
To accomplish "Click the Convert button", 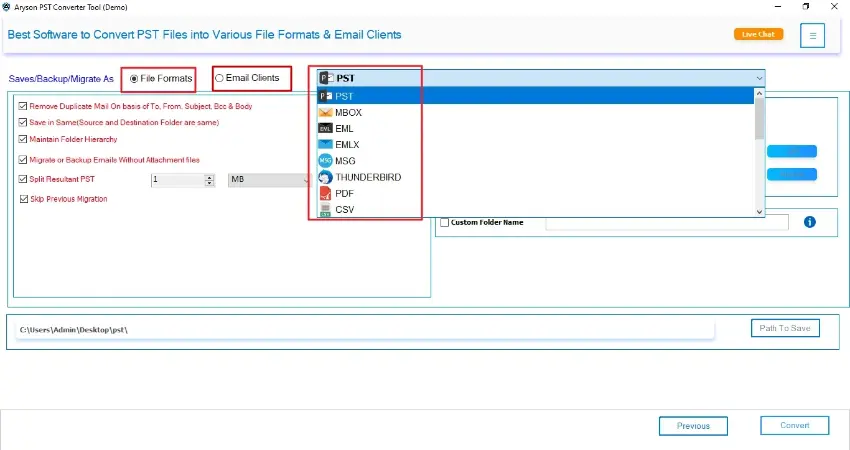I will point(794,425).
